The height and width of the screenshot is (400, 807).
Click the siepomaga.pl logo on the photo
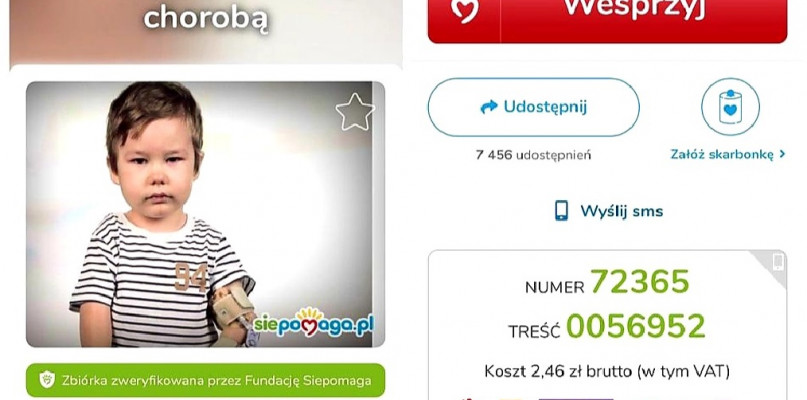point(313,324)
